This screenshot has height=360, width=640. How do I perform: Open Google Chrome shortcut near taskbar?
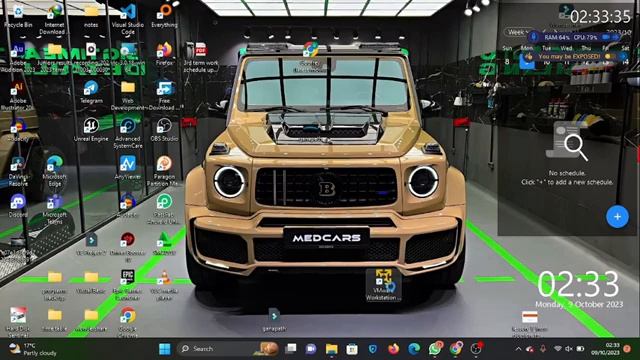click(128, 322)
